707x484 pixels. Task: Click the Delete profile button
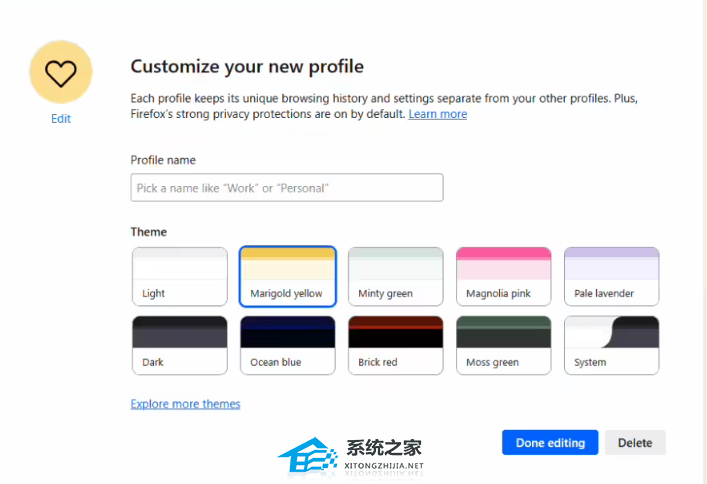pyautogui.click(x=635, y=443)
